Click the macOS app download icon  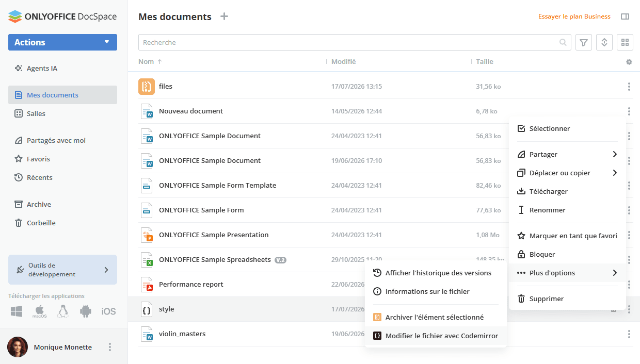[x=40, y=311]
